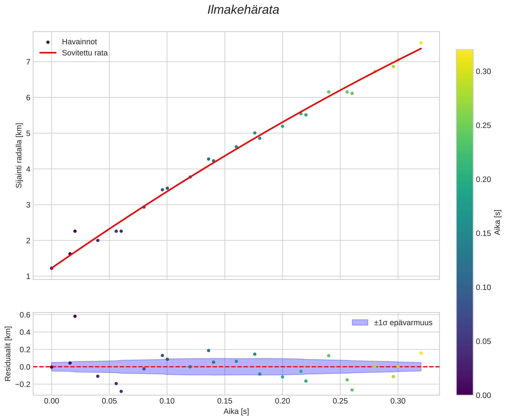Image resolution: width=506 pixels, height=420 pixels.
Task: Click the colorbar's yellow top end
Action: click(x=465, y=52)
